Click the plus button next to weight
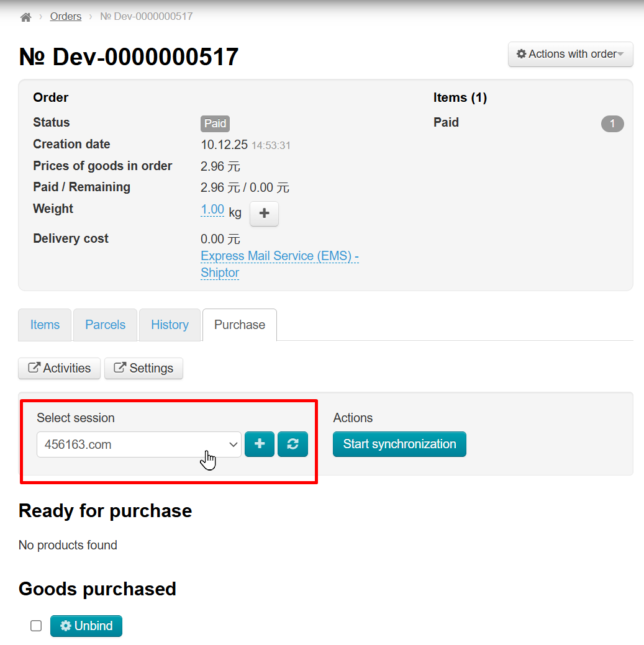 (264, 214)
